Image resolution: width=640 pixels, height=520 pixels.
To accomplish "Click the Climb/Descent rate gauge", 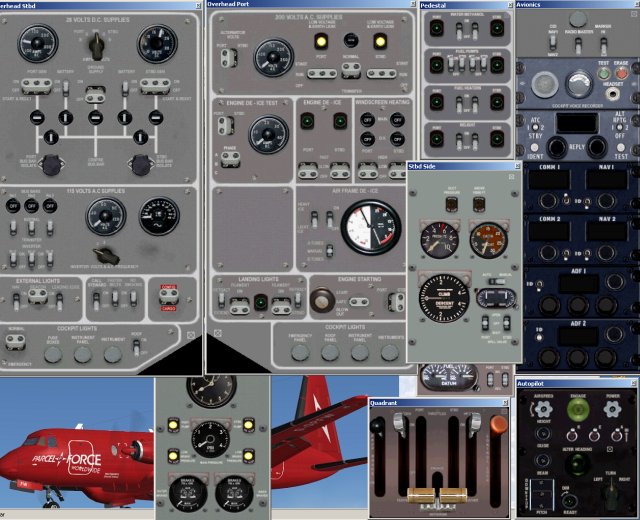I will click(x=444, y=298).
